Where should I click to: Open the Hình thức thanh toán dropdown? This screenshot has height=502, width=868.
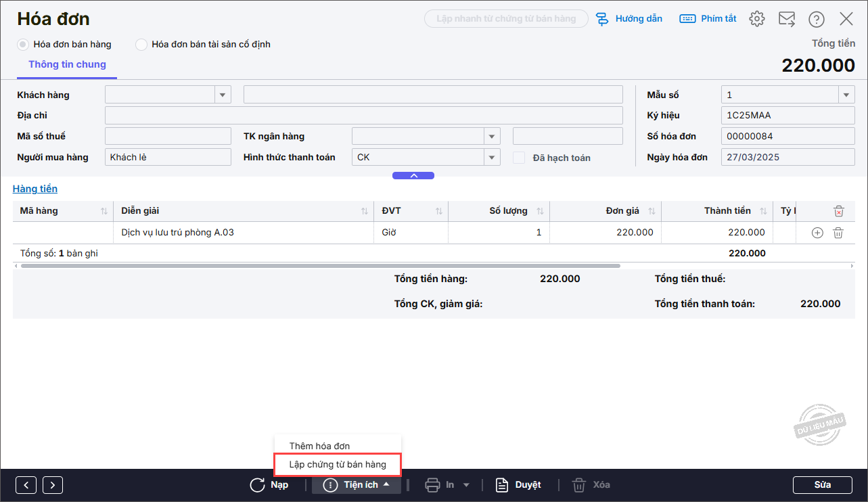coord(492,158)
